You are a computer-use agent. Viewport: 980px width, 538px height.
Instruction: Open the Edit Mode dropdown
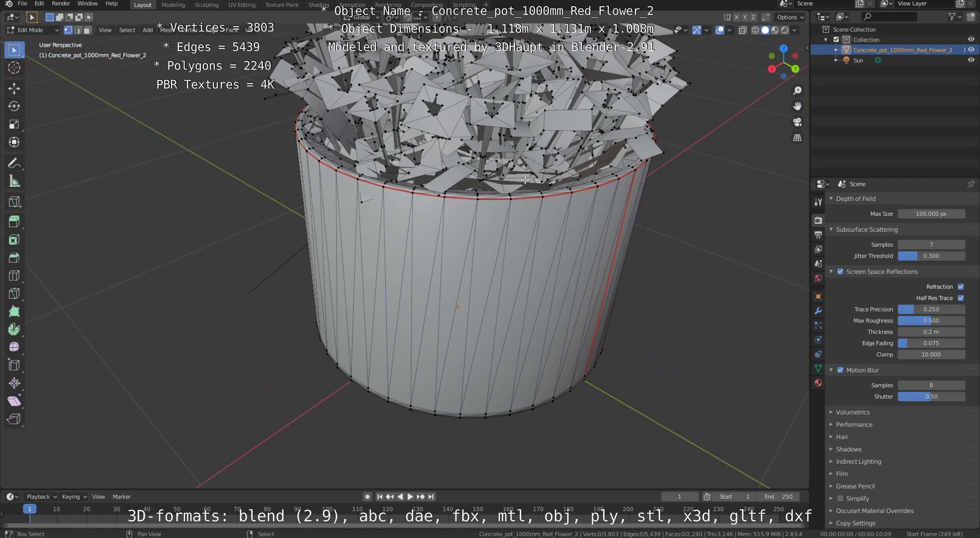33,30
